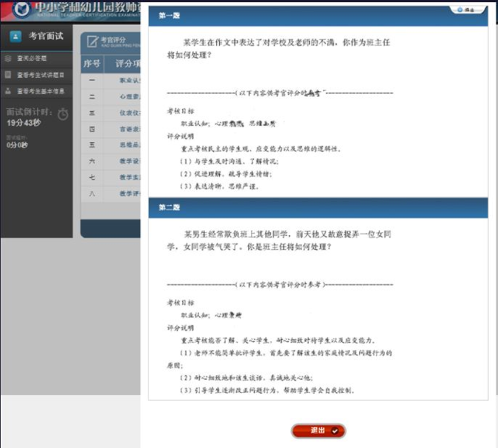Click the stopwatch icon next to 面试倒计时
The height and width of the screenshot is (448, 498).
tap(63, 115)
